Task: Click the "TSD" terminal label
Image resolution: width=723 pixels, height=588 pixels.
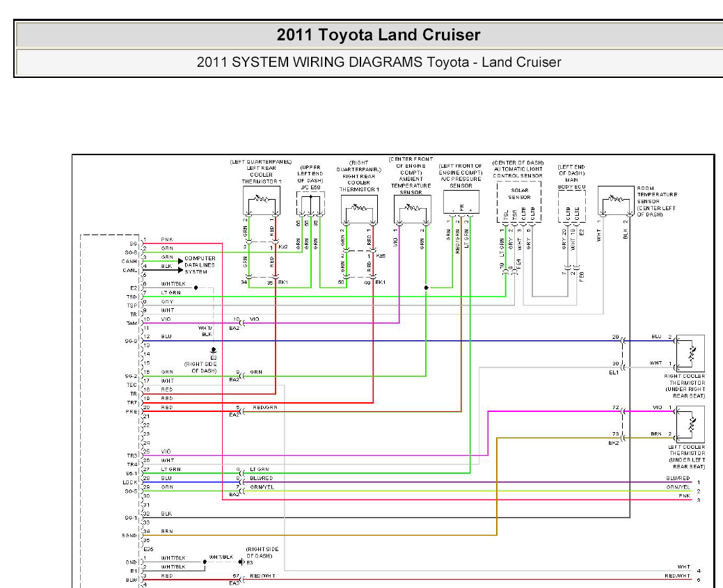Action: pyautogui.click(x=132, y=297)
